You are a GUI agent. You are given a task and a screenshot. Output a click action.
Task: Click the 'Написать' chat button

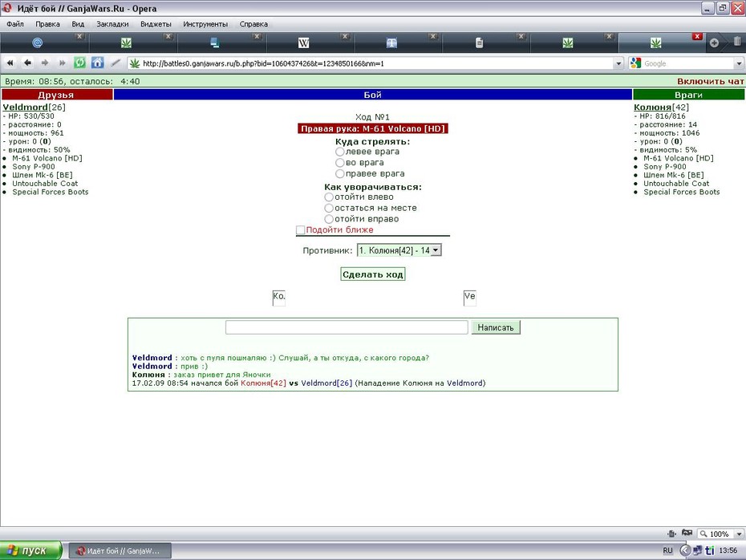point(495,327)
